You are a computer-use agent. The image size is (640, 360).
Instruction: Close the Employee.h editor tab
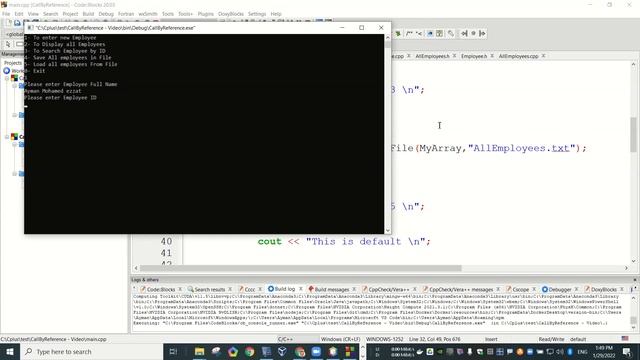492,56
